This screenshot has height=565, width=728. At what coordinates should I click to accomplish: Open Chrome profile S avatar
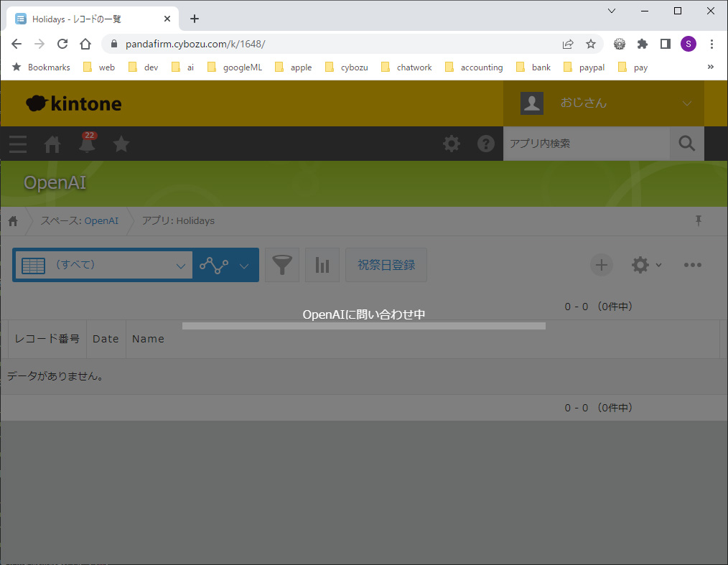coord(688,44)
